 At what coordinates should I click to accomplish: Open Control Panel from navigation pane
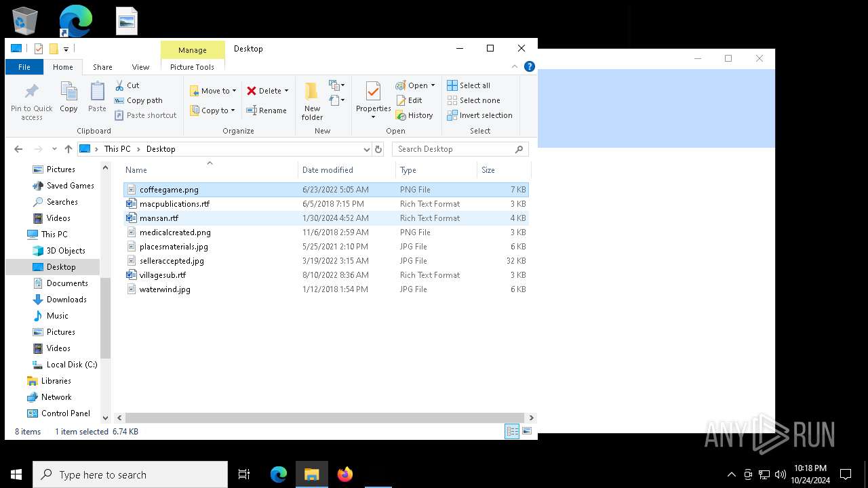(65, 413)
